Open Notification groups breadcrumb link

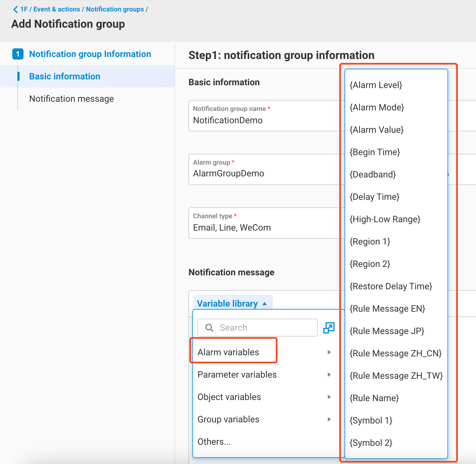(115, 9)
